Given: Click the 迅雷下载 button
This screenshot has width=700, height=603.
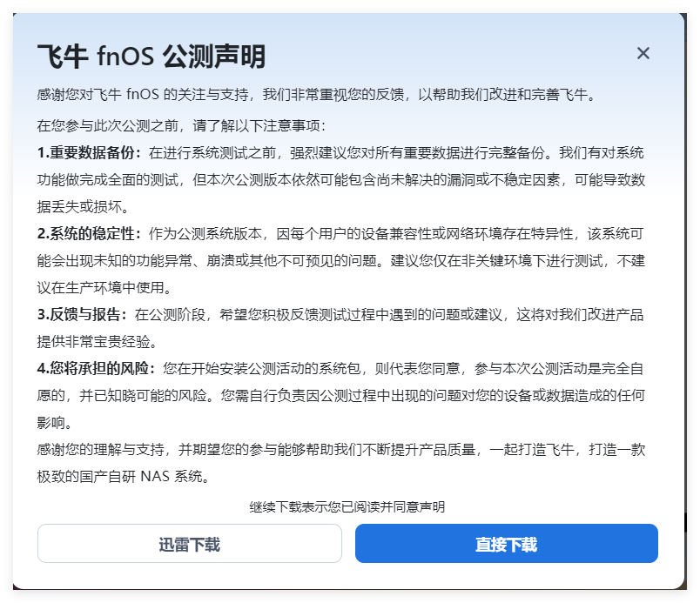Looking at the screenshot, I should 189,544.
